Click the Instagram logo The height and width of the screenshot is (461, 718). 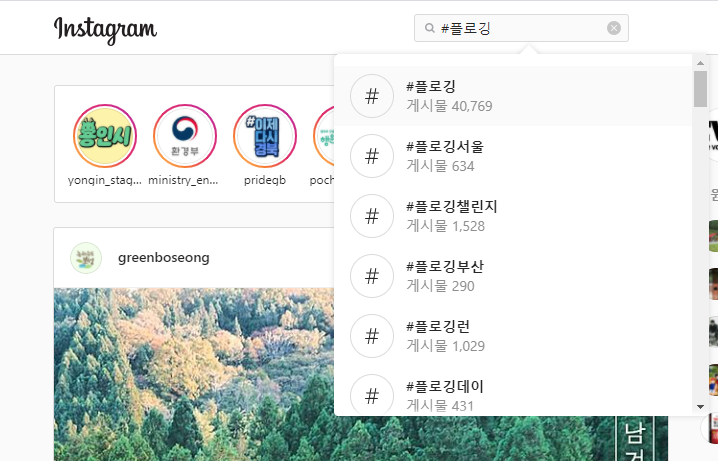(x=105, y=29)
